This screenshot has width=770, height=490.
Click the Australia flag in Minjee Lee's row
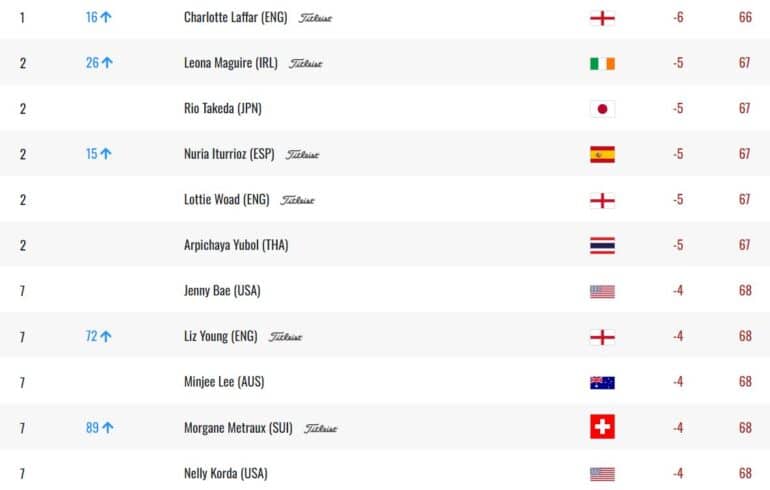pyautogui.click(x=602, y=382)
